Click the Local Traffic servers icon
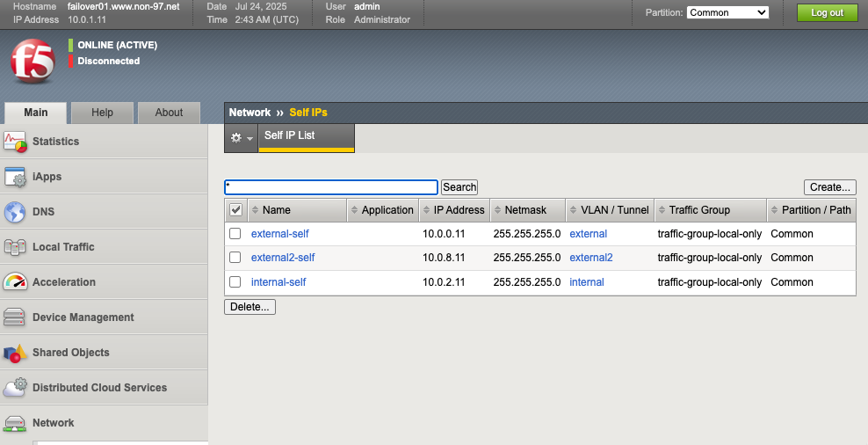Image resolution: width=868 pixels, height=445 pixels. (15, 247)
